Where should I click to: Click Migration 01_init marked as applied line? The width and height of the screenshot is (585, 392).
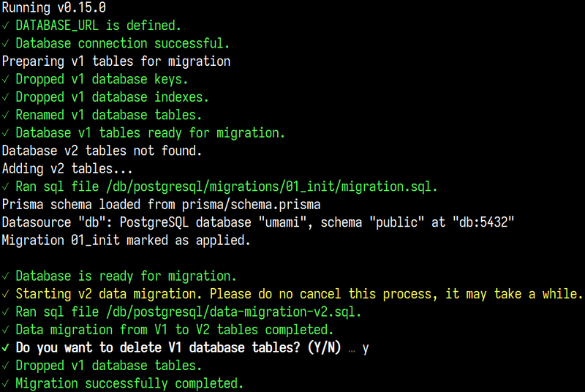click(126, 240)
